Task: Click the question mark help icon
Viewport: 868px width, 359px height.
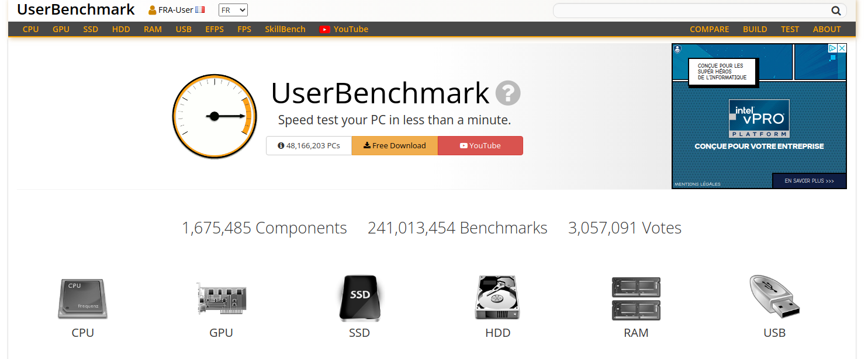Action: [508, 93]
